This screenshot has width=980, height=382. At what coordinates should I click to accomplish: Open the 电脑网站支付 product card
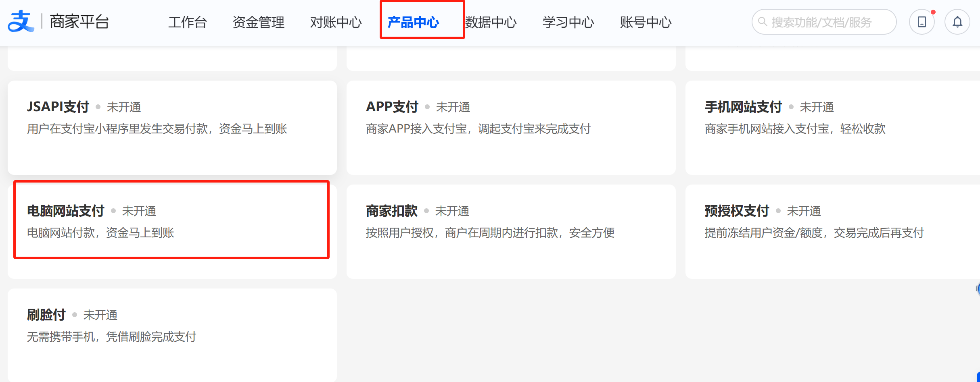click(172, 232)
